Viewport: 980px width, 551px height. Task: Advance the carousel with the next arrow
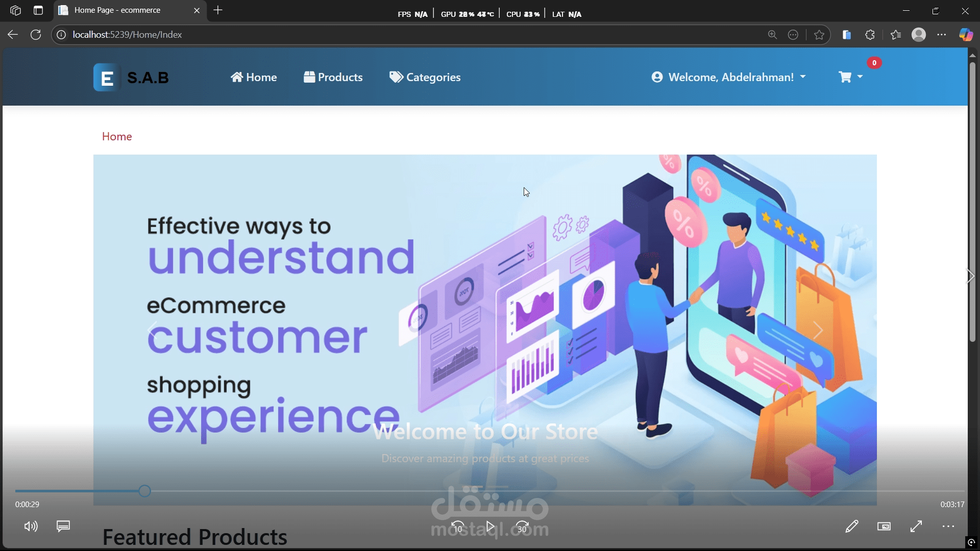click(817, 330)
